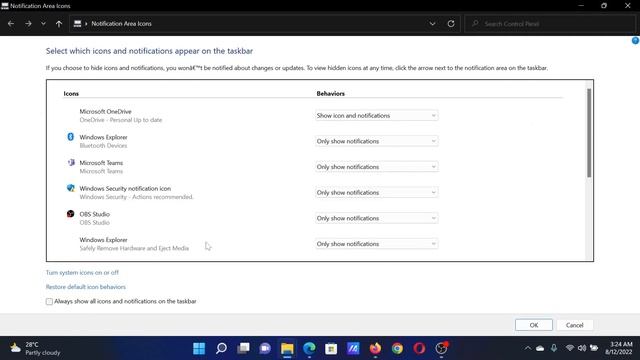Enable 'Always show all icons' checkbox
640x360 pixels.
coord(49,302)
